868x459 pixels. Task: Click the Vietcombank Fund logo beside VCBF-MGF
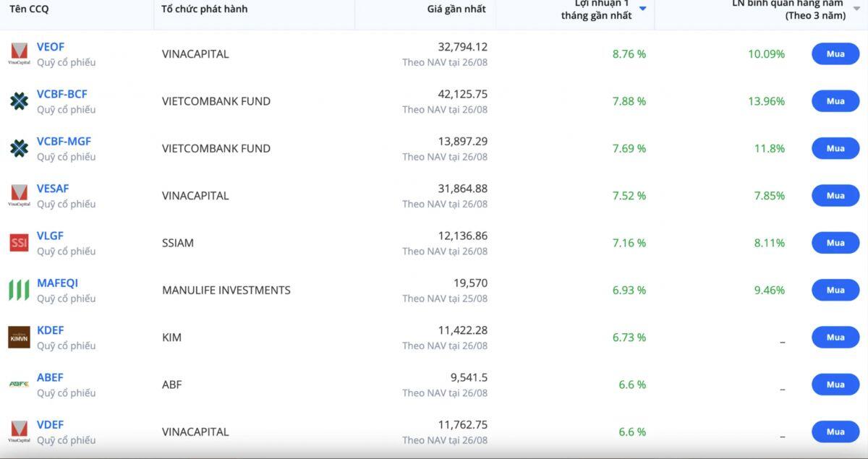(19, 148)
